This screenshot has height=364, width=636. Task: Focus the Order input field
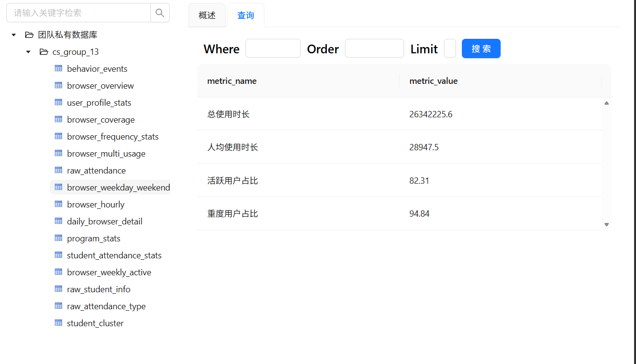(375, 48)
